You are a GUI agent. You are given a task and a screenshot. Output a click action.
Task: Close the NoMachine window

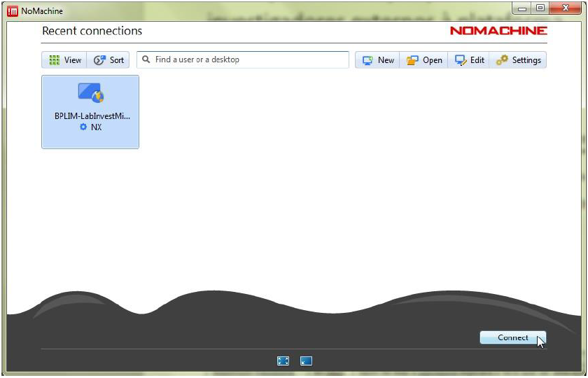[563, 8]
